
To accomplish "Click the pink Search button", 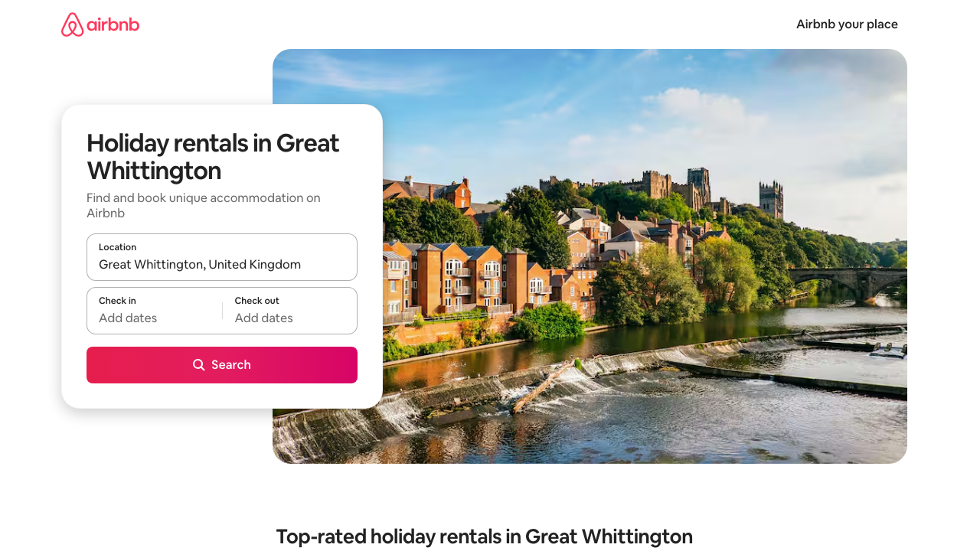I will 222,365.
